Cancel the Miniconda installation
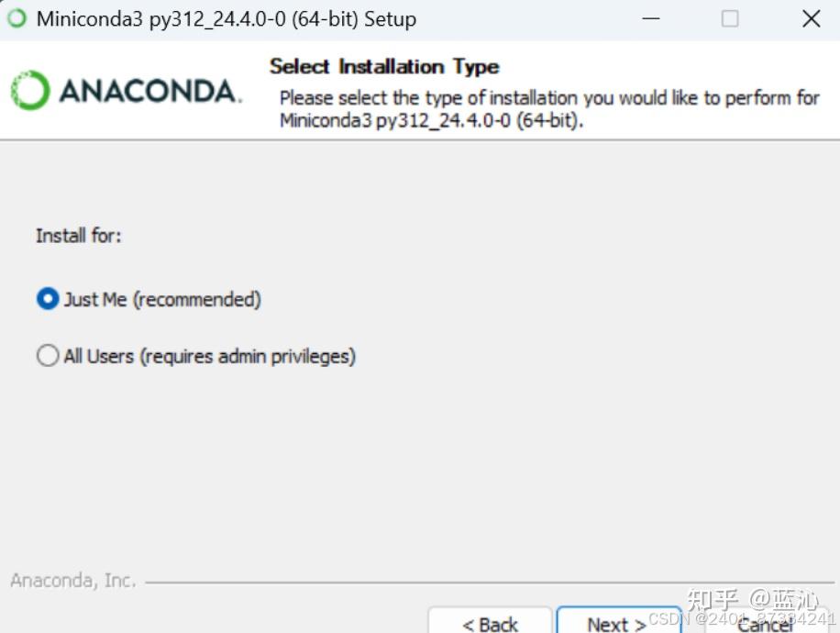Image resolution: width=840 pixels, height=633 pixels. (x=765, y=624)
